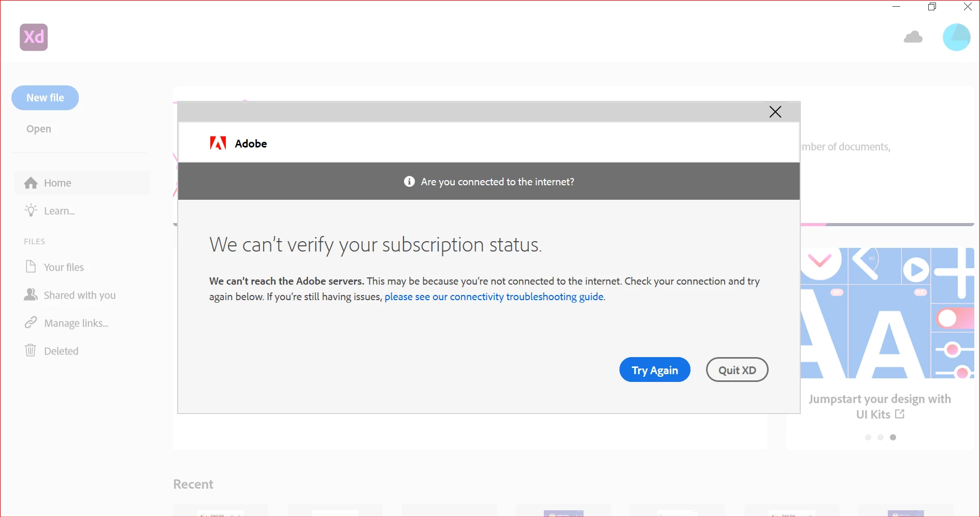980x517 pixels.
Task: Click the Adobe XD logo icon
Action: pyautogui.click(x=34, y=37)
